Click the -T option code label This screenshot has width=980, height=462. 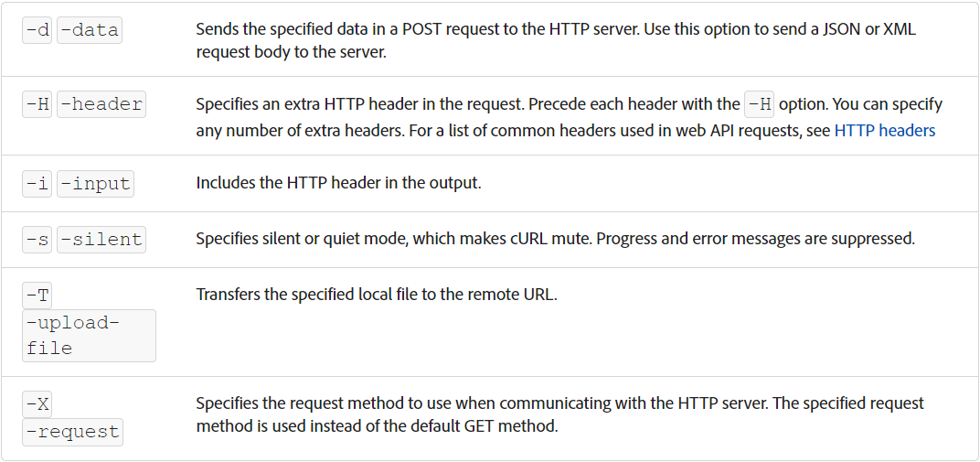click(x=37, y=295)
